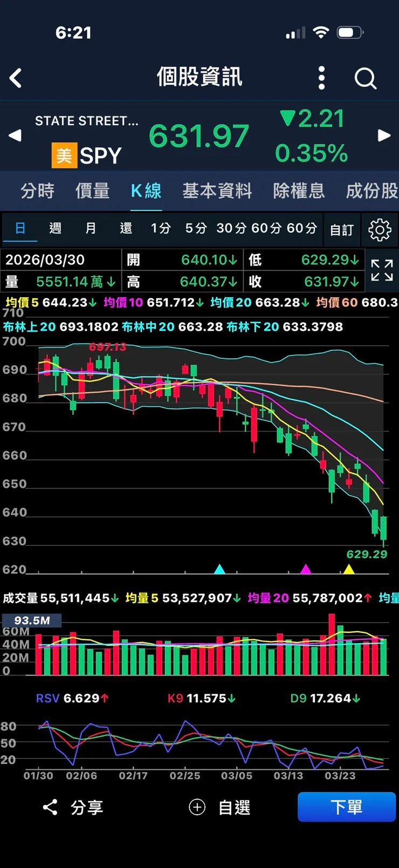Select the 週 weekly period
The width and height of the screenshot is (399, 868).
point(55,228)
